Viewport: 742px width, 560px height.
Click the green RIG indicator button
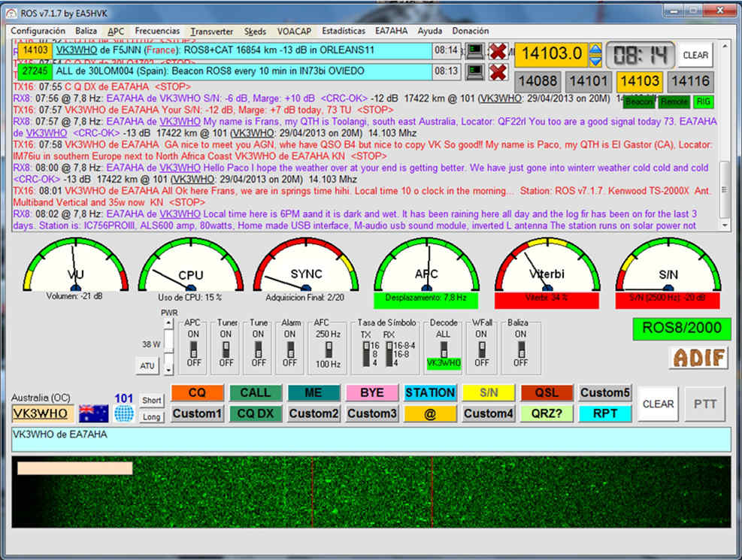point(703,101)
